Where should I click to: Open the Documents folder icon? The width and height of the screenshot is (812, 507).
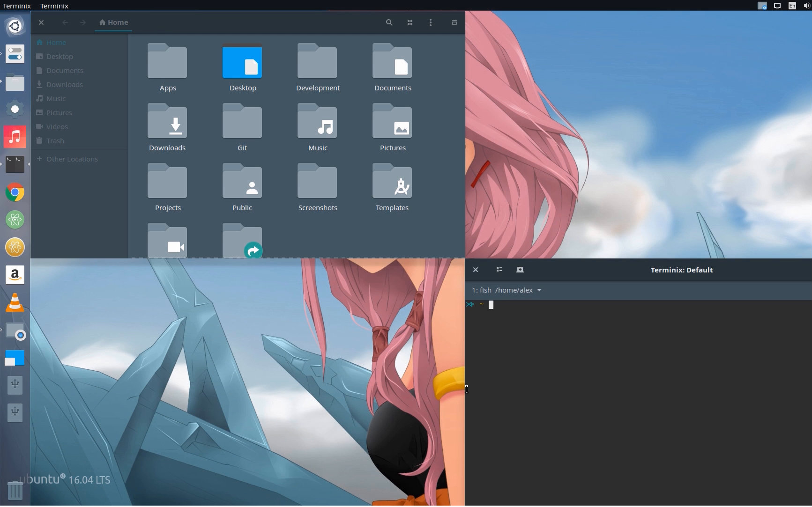(x=392, y=61)
